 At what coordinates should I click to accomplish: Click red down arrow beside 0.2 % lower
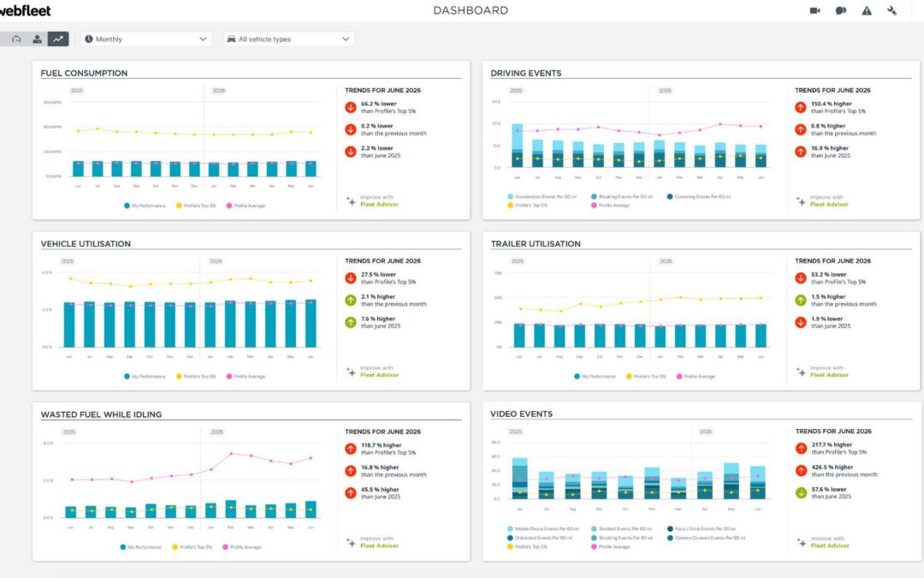click(x=351, y=130)
